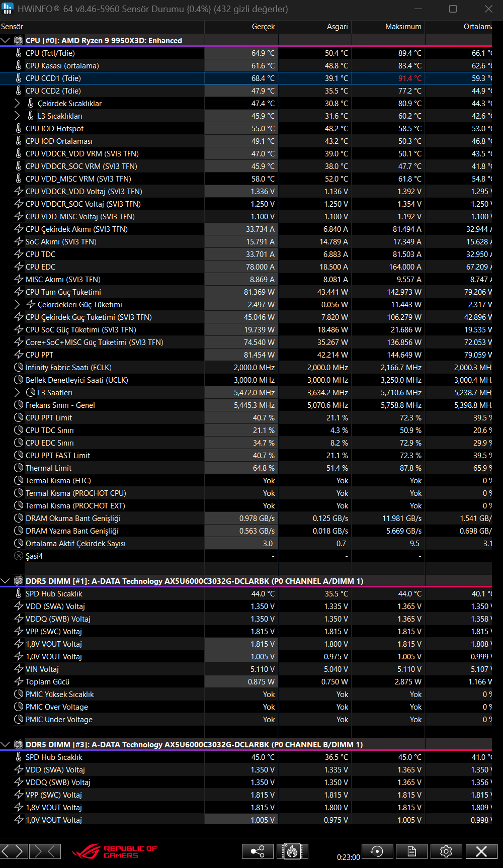Click thermometer icon beside CPU (Tctl/Tdie)
This screenshot has width=503, height=868.
pos(19,53)
